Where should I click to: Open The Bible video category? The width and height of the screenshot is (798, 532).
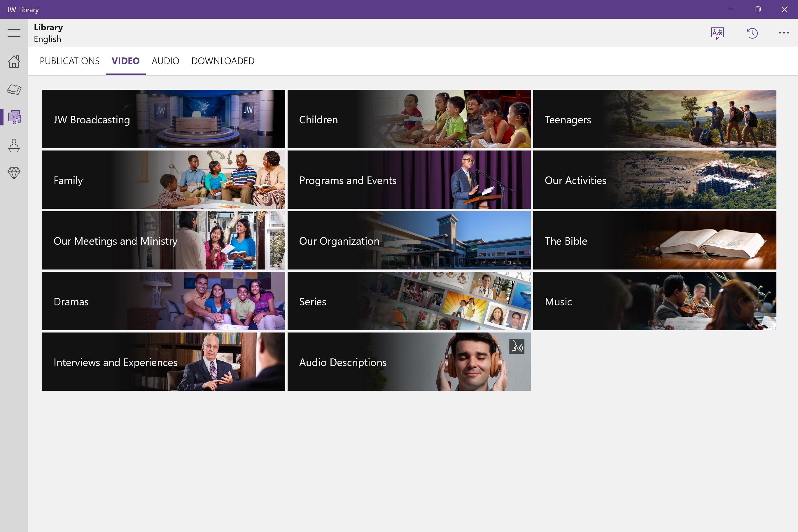point(654,241)
